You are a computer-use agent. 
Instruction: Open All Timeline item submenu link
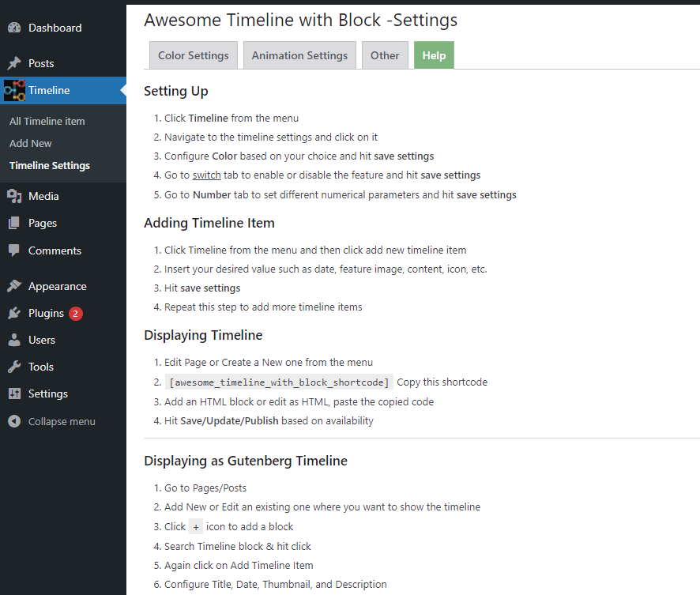(x=47, y=121)
